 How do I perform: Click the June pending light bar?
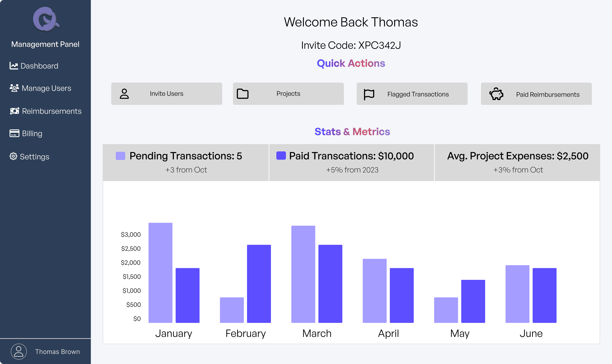pos(517,294)
